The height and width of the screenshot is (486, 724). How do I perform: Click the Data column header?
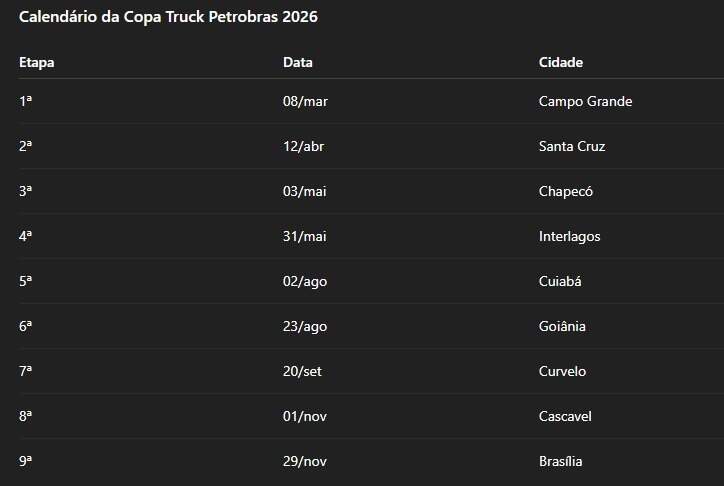298,62
